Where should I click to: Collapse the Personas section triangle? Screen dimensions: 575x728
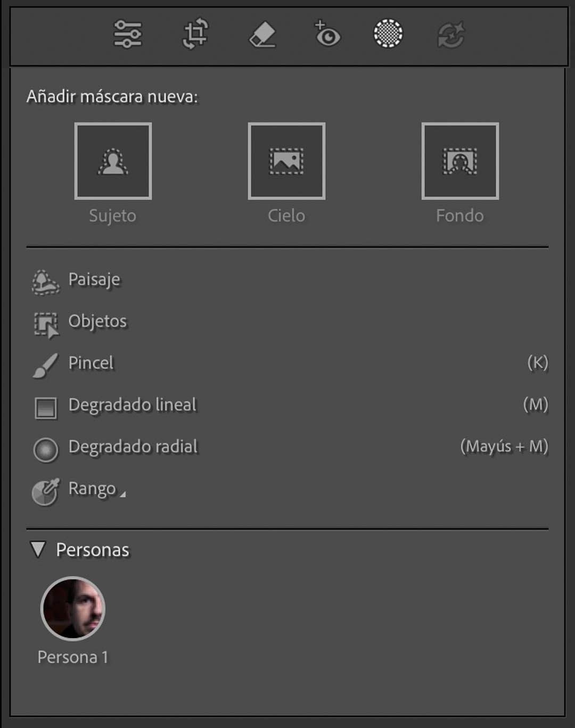click(38, 549)
